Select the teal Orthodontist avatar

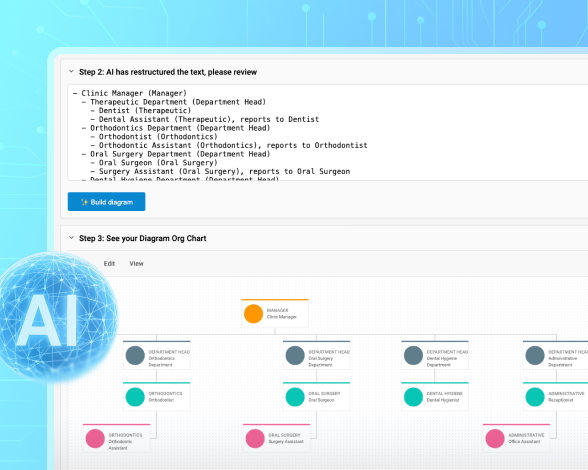(x=135, y=397)
